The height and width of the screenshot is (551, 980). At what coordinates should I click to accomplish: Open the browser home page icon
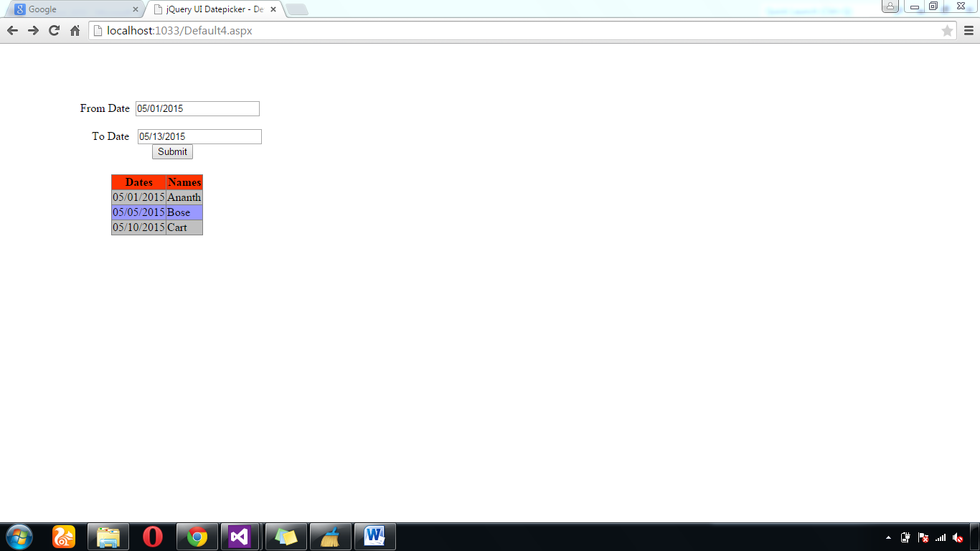pos(75,31)
